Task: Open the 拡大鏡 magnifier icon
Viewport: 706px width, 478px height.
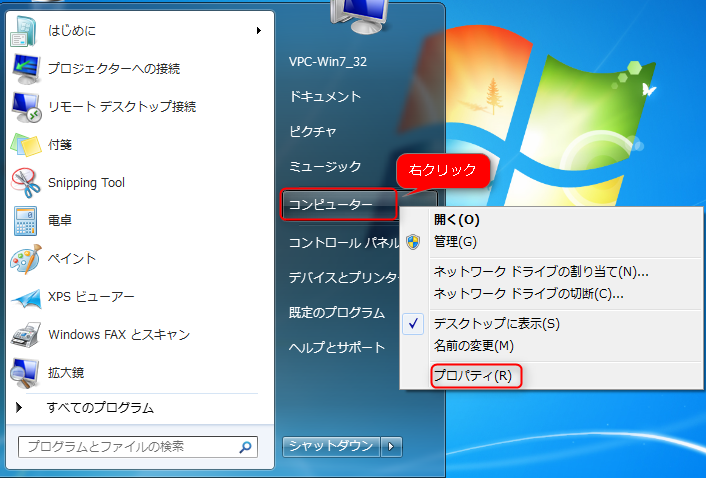Action: tap(25, 373)
